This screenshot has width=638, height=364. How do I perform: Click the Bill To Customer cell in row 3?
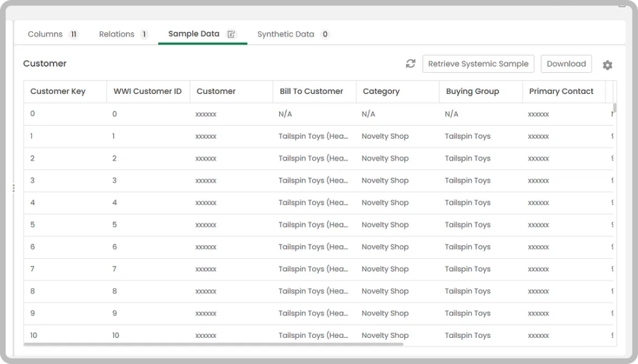click(313, 180)
